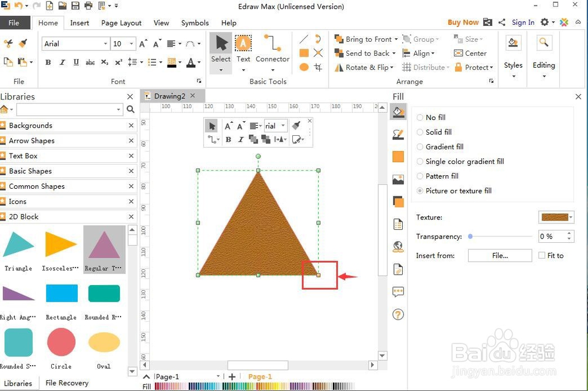
Task: Pick the ellipse drawing tool
Action: [x=304, y=67]
